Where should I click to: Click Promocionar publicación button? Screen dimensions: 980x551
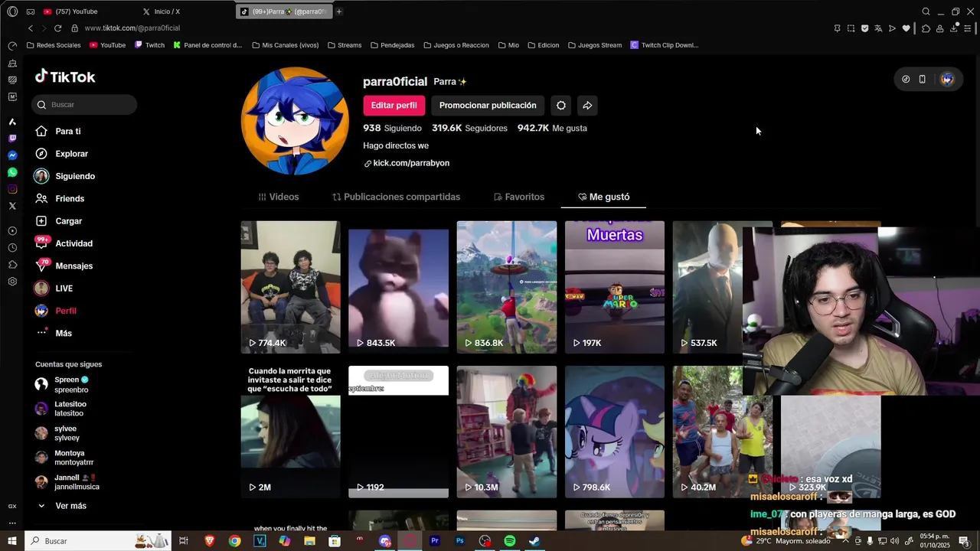pos(488,106)
